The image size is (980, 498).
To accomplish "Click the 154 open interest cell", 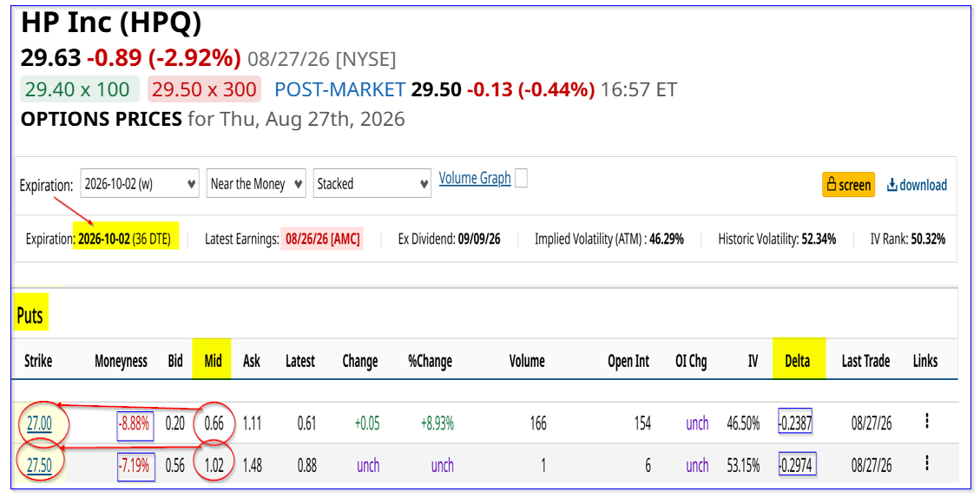I will pos(642,423).
